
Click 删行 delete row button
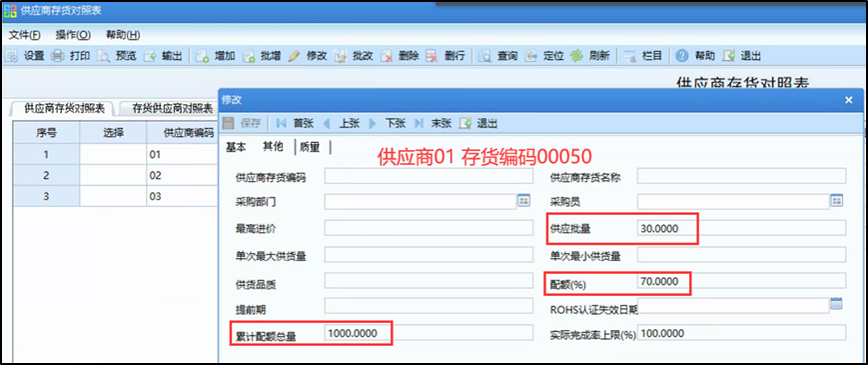coord(445,56)
